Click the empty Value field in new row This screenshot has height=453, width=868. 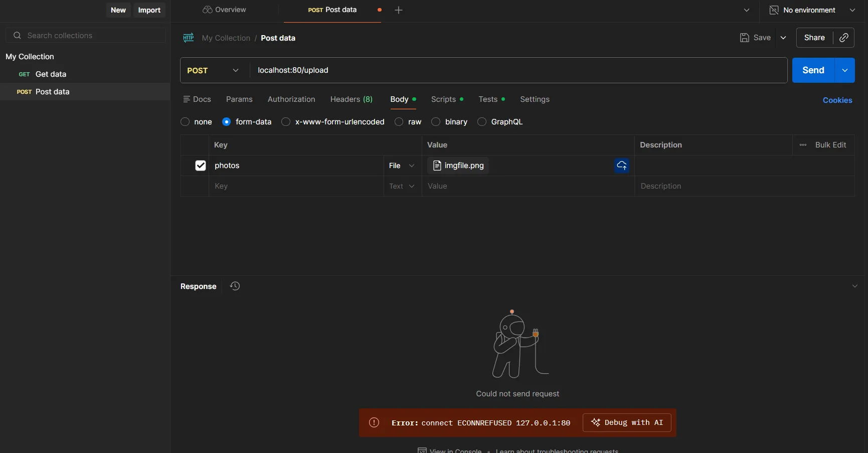(x=528, y=186)
